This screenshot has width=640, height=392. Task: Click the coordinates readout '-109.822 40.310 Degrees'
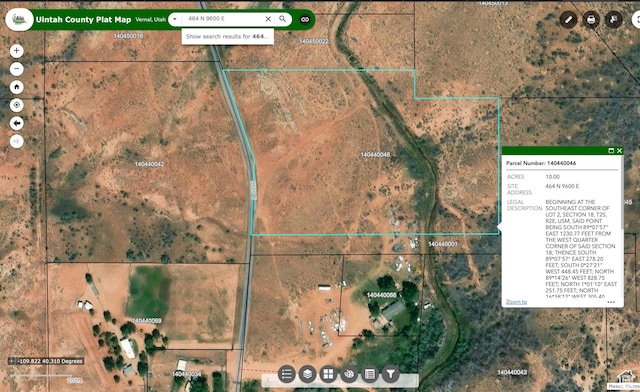click(x=50, y=361)
